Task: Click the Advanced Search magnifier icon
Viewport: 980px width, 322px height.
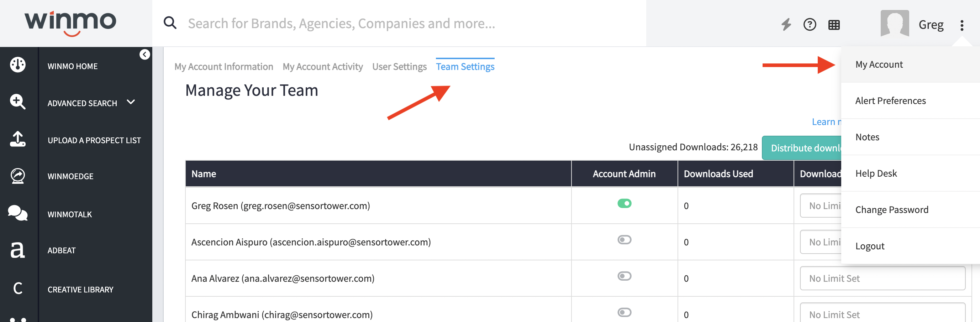Action: [x=17, y=102]
